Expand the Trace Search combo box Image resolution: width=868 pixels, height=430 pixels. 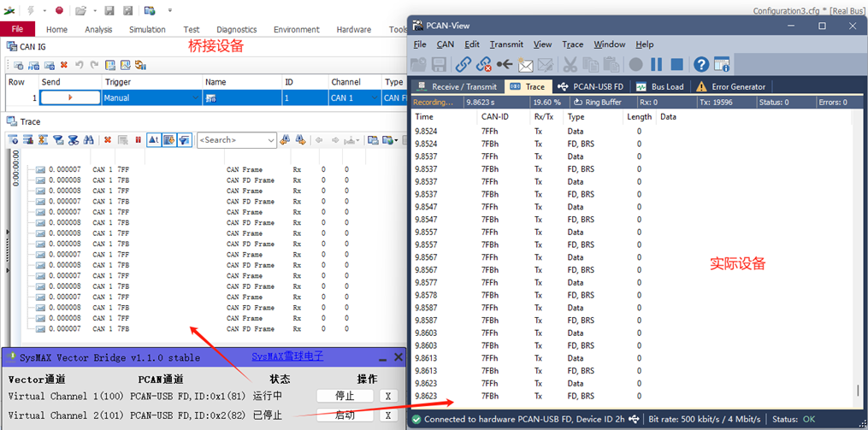click(x=270, y=140)
